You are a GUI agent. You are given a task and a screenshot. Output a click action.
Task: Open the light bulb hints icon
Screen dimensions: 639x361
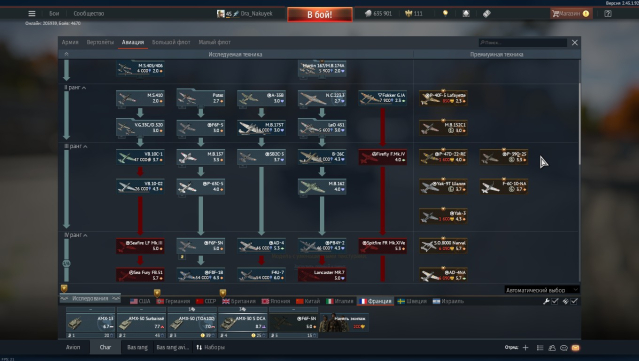click(445, 13)
